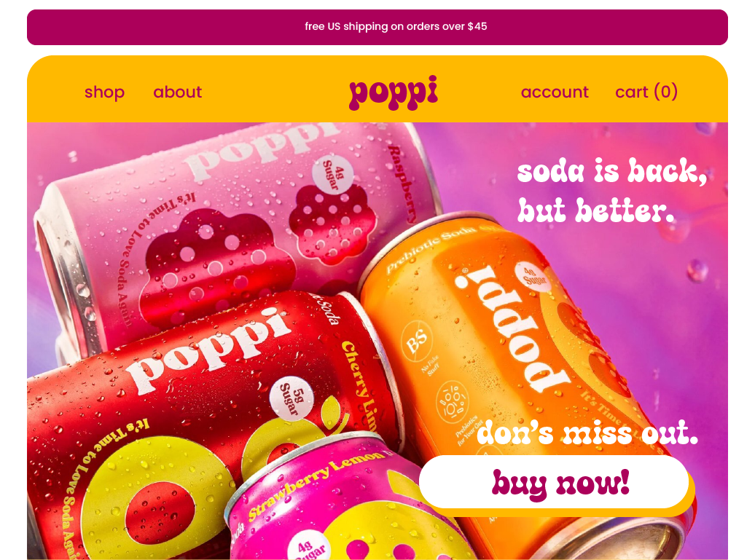
Task: Click the 'soda is back, but better.' headline
Action: click(612, 191)
